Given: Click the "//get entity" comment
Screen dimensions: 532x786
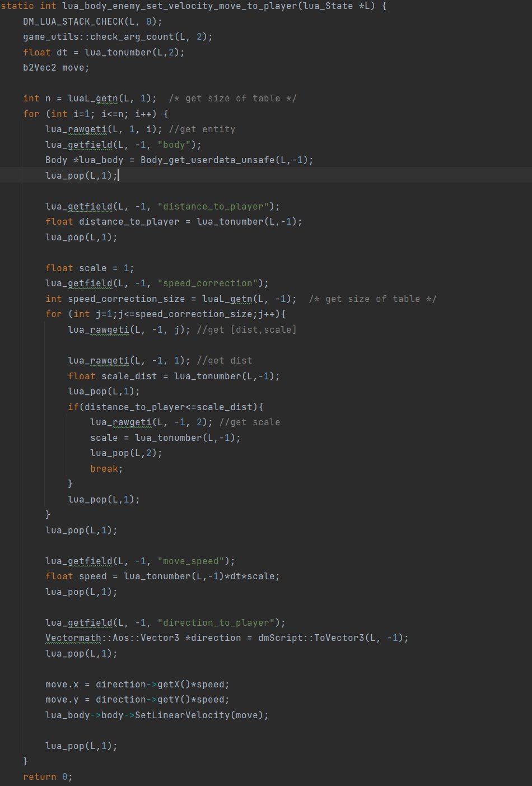Looking at the screenshot, I should [x=202, y=129].
